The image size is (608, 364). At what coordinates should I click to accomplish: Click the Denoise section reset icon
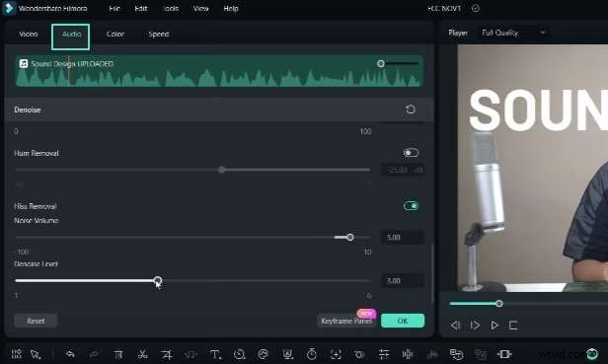click(411, 109)
